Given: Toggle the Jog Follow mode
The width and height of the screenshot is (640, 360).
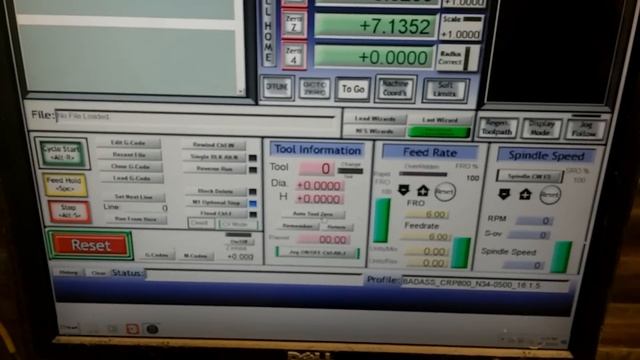Looking at the screenshot, I should (585, 129).
